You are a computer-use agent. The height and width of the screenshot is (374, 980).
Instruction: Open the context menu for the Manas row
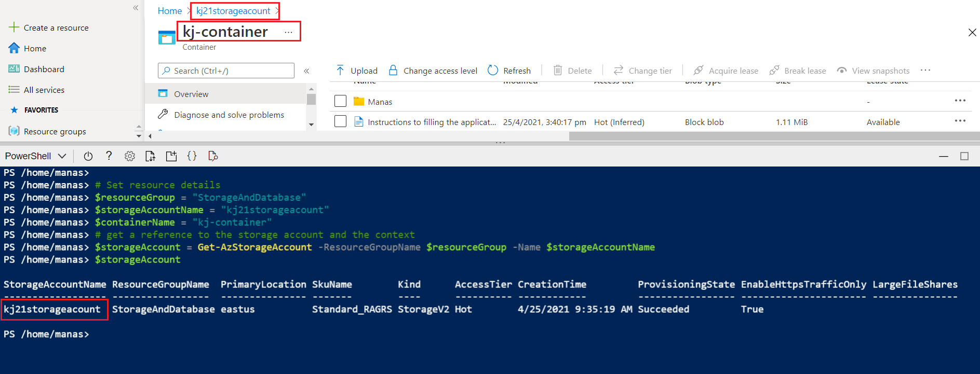(960, 101)
